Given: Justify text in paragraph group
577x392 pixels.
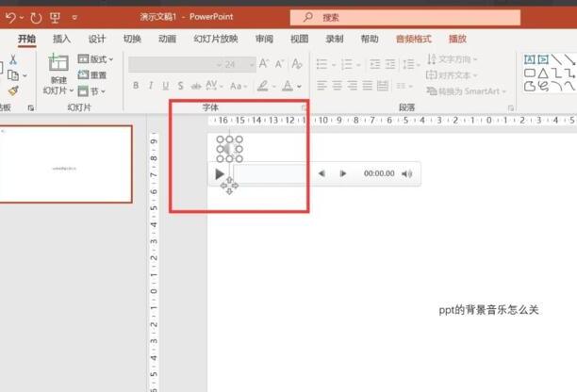Looking at the screenshot, I should pos(368,86).
